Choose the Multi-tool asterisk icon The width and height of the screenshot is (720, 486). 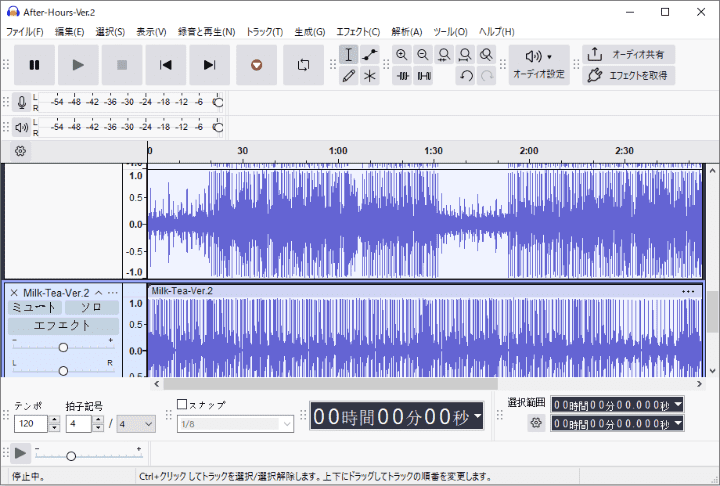point(370,75)
